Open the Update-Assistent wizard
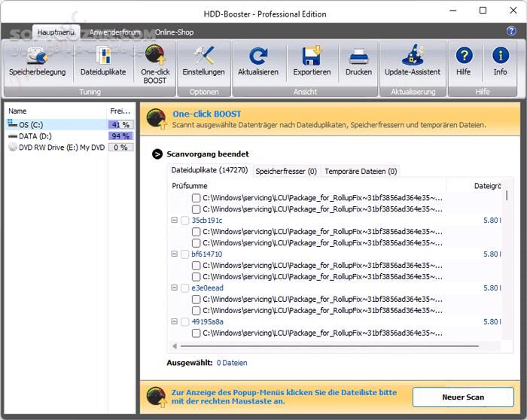527x420 pixels. (x=412, y=61)
